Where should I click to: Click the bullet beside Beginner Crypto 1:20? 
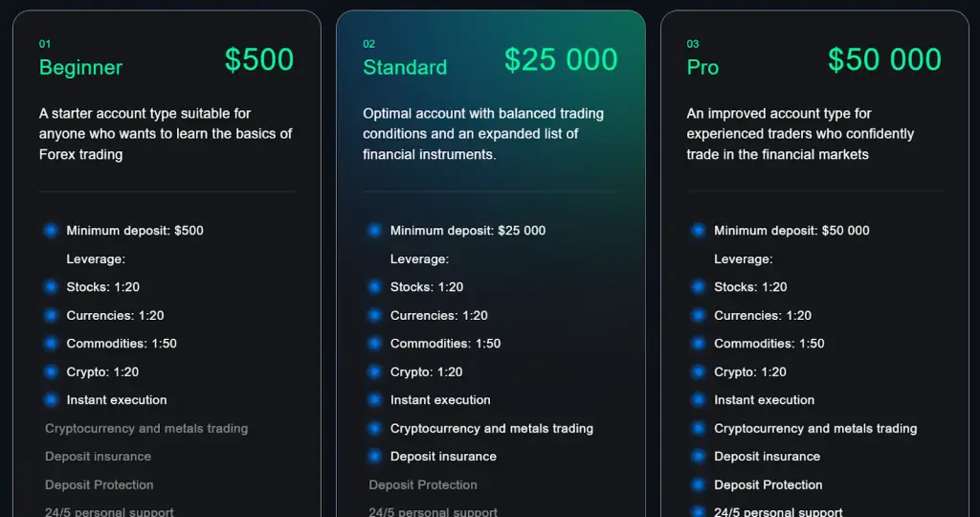pyautogui.click(x=51, y=372)
